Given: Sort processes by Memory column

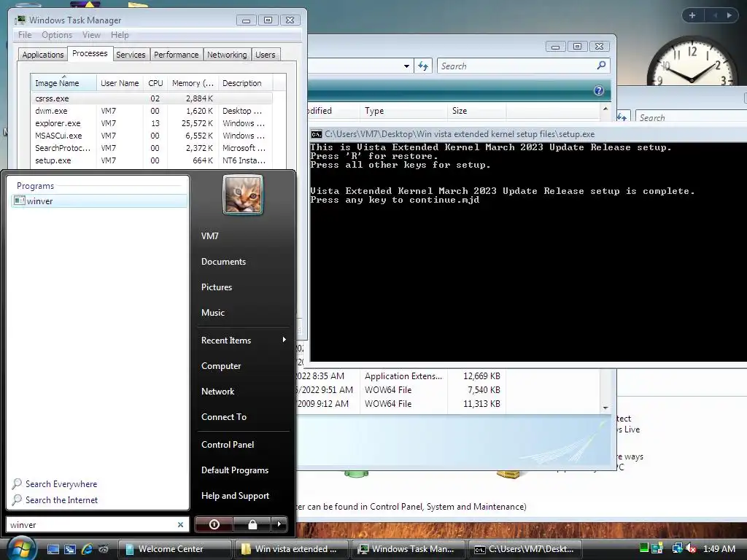Looking at the screenshot, I should (193, 83).
